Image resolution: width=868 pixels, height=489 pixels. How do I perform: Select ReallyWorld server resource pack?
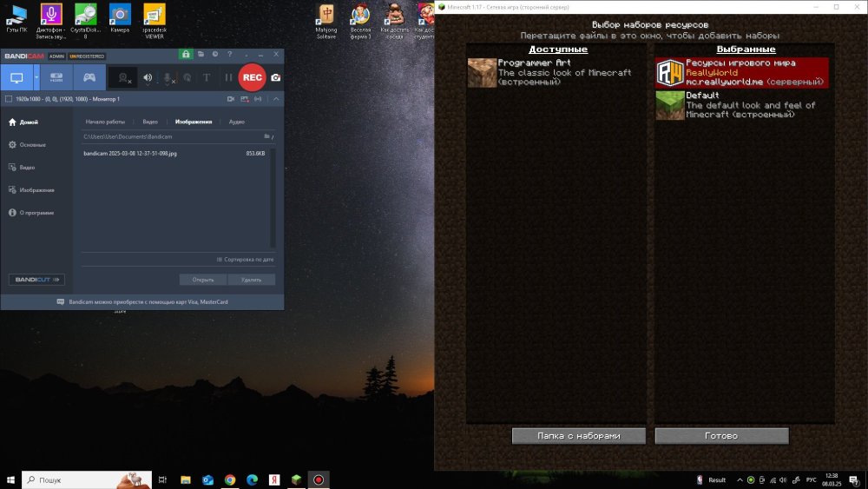pos(742,73)
